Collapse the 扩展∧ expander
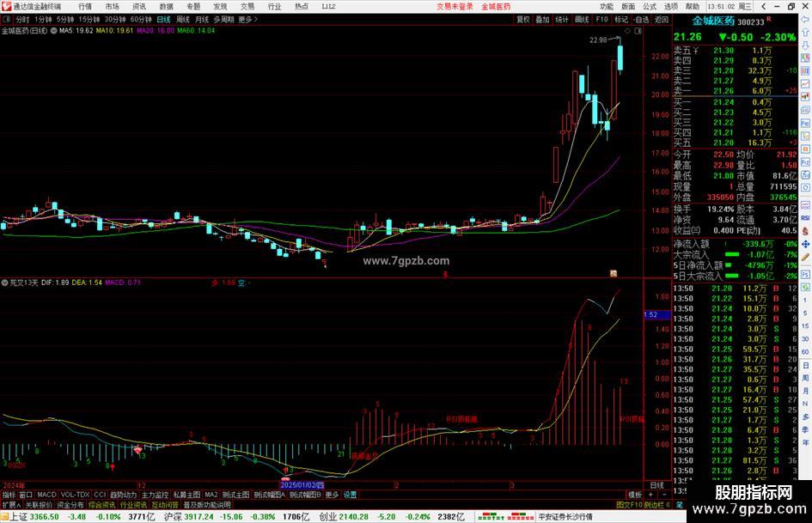 click(11, 505)
